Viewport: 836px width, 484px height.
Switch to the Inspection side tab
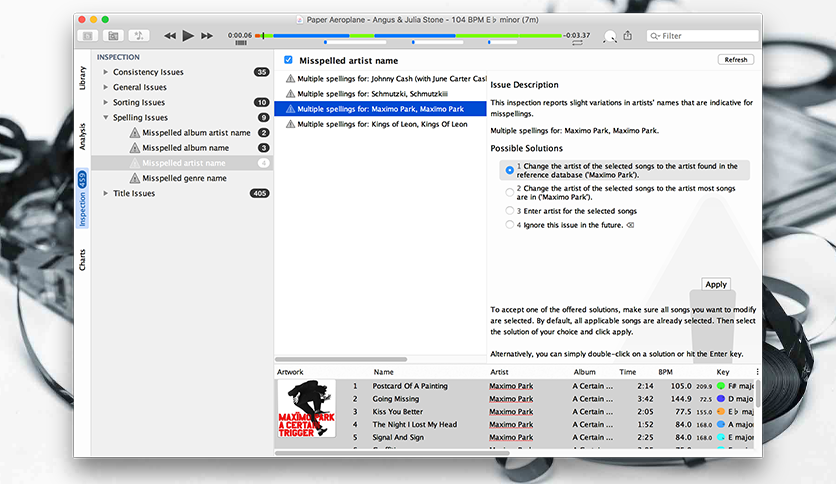click(82, 199)
